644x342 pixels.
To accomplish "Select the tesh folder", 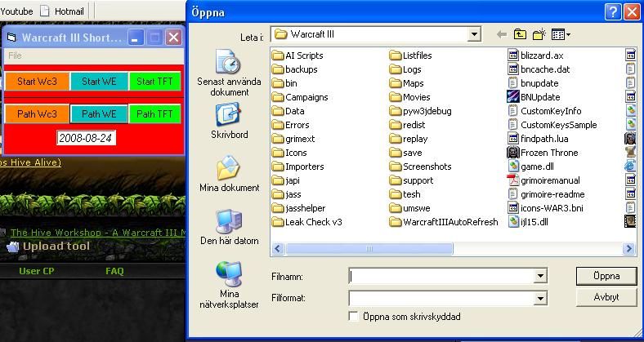I will [x=405, y=194].
